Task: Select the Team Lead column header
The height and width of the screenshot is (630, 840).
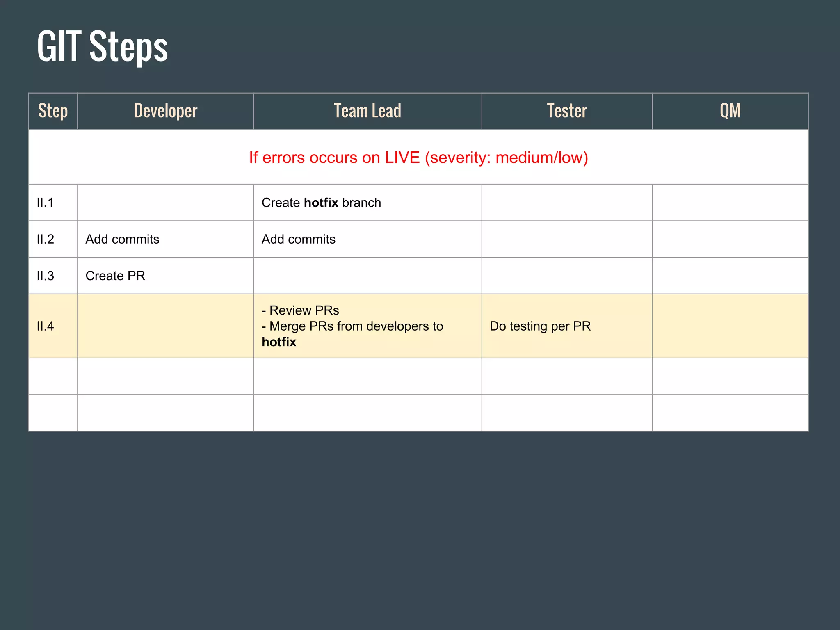Action: [x=367, y=111]
